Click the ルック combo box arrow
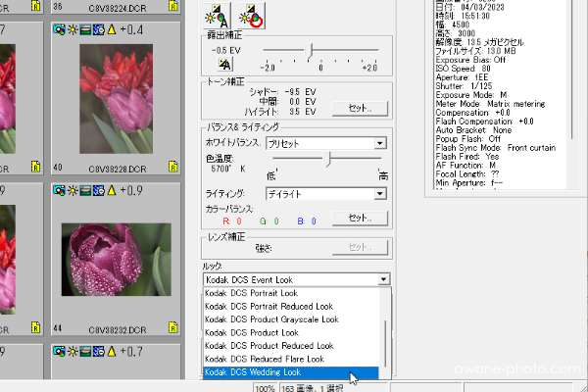588x392 pixels. 383,279
